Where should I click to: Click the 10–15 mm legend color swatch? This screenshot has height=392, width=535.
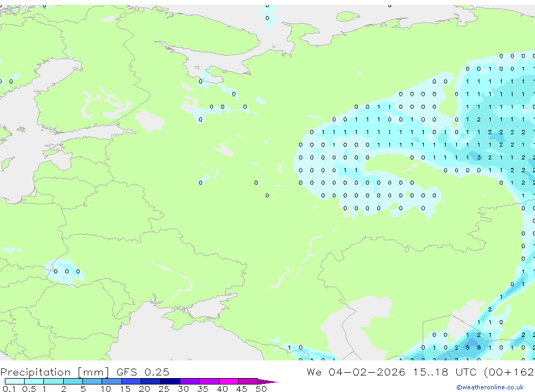112,381
